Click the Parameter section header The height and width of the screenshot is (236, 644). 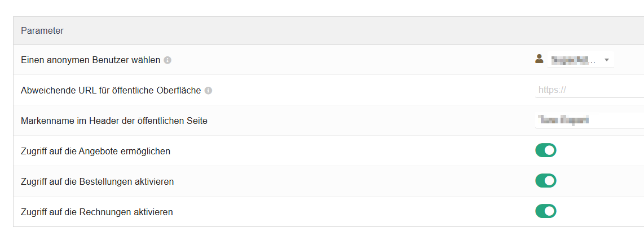point(42,31)
